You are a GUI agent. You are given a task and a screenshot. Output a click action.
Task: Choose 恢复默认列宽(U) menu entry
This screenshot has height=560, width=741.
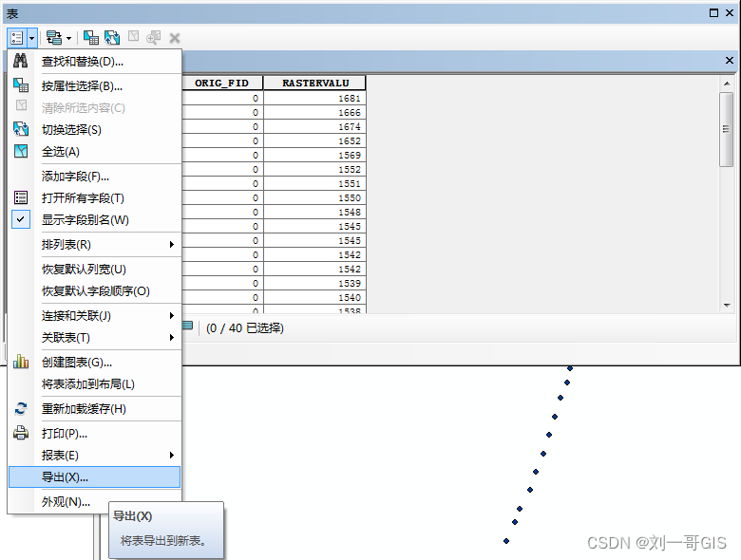[x=94, y=270]
